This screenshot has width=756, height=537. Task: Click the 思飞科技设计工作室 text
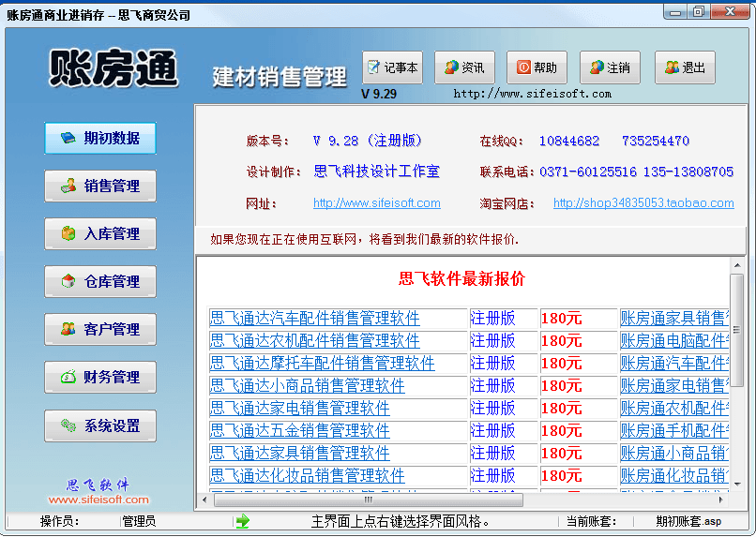(376, 172)
